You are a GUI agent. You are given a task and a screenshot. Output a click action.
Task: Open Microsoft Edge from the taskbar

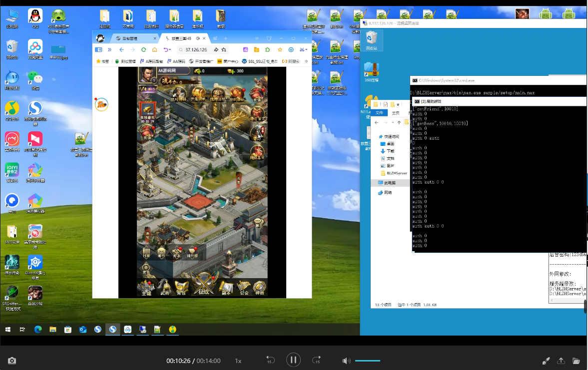tap(38, 330)
